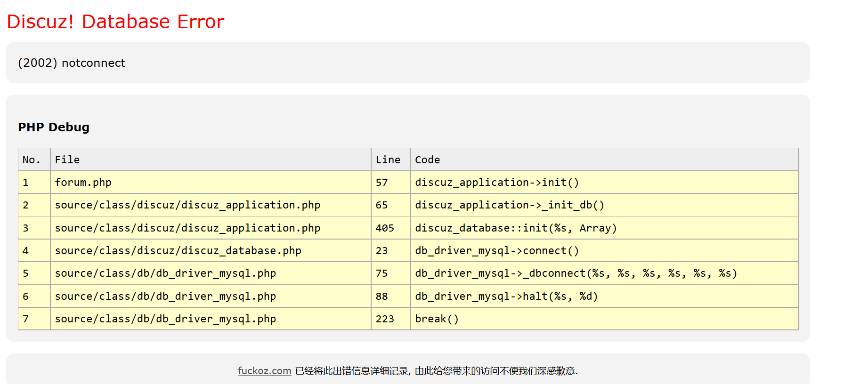Click line number "23" cell

click(391, 251)
